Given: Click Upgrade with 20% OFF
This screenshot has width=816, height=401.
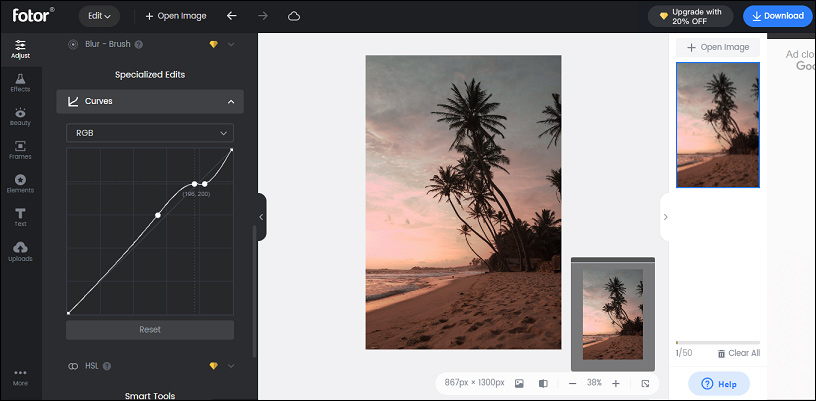Looking at the screenshot, I should [690, 16].
